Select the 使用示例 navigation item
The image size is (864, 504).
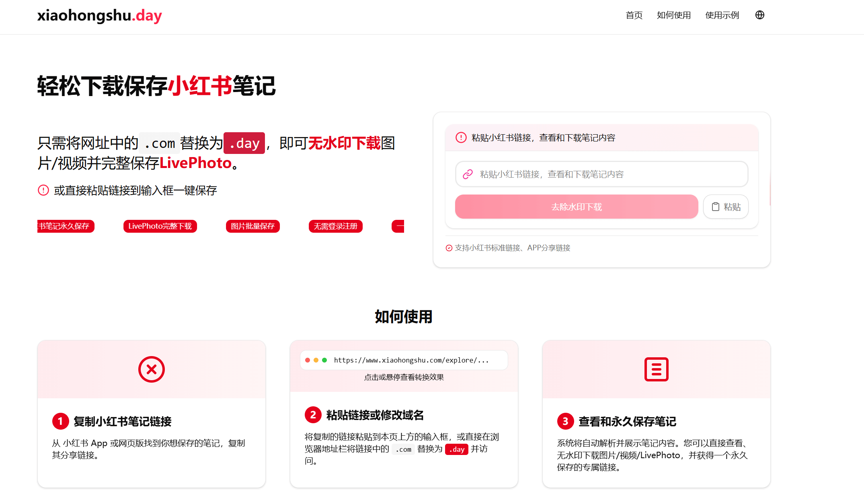(722, 15)
